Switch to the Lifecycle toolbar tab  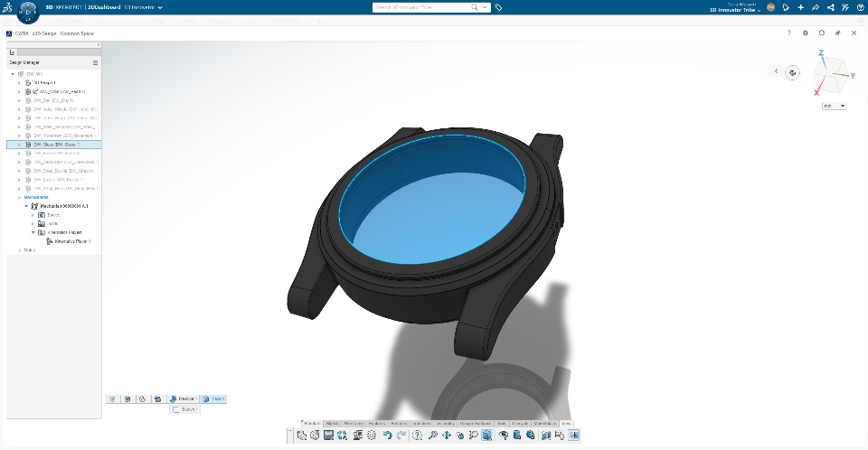coord(521,424)
